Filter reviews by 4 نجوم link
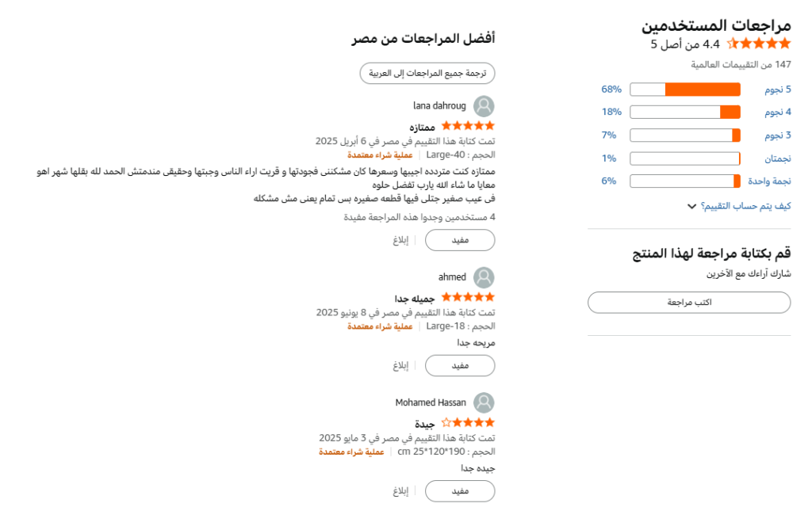Image resolution: width=812 pixels, height=511 pixels. [x=777, y=112]
